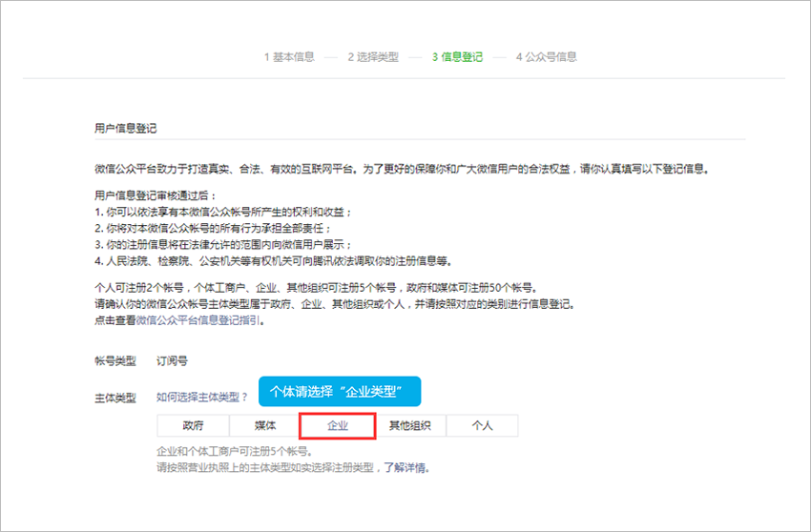Choose the 个人 subject type option
811x532 pixels.
(482, 426)
